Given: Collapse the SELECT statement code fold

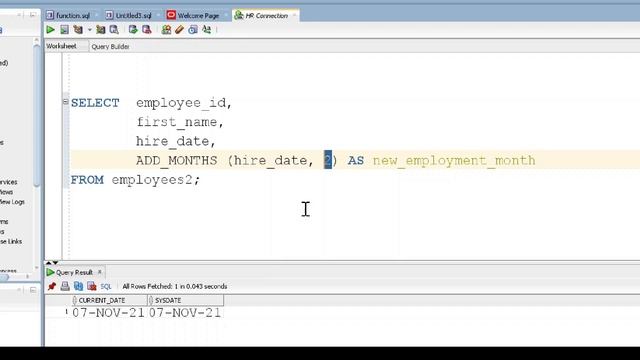Looking at the screenshot, I should pyautogui.click(x=65, y=101).
